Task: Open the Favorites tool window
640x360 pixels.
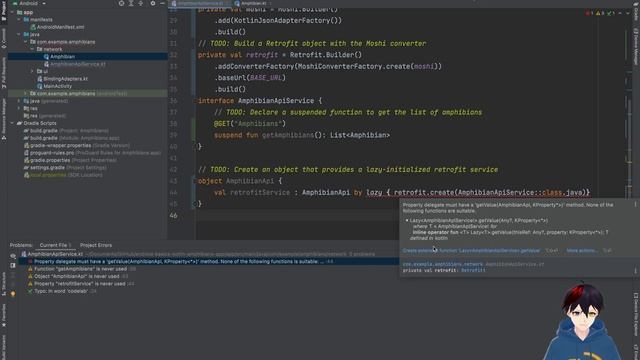Action: click(x=4, y=315)
